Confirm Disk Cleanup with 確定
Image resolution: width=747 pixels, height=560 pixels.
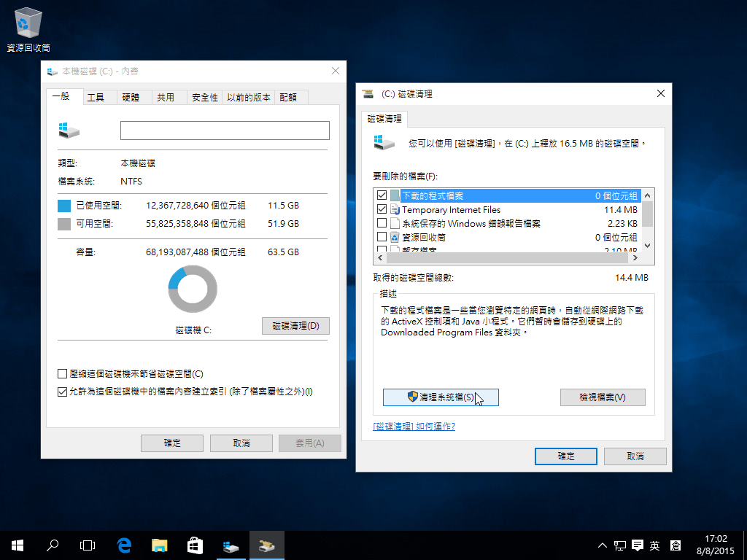click(566, 456)
